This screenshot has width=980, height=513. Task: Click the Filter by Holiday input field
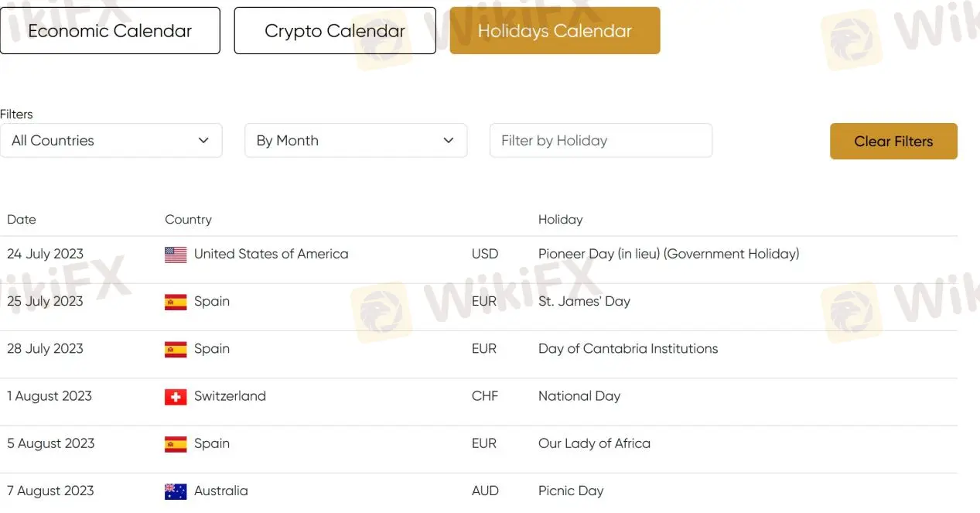tap(601, 140)
